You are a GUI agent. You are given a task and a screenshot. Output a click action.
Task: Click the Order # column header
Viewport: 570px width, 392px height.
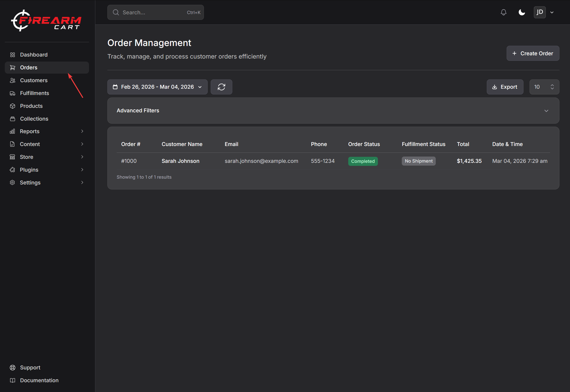tap(131, 144)
